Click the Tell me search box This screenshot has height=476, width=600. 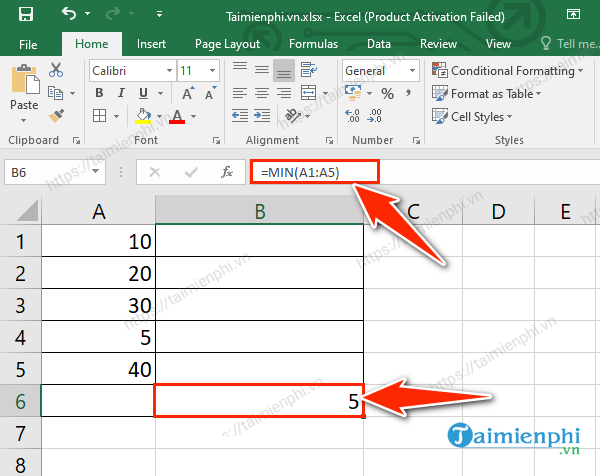(x=570, y=44)
